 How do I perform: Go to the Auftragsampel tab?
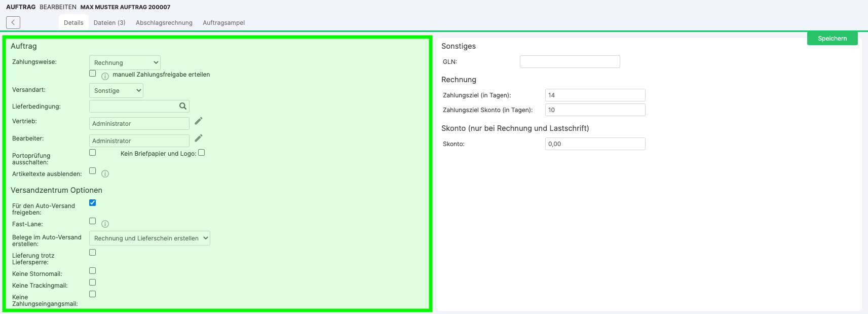tap(223, 23)
